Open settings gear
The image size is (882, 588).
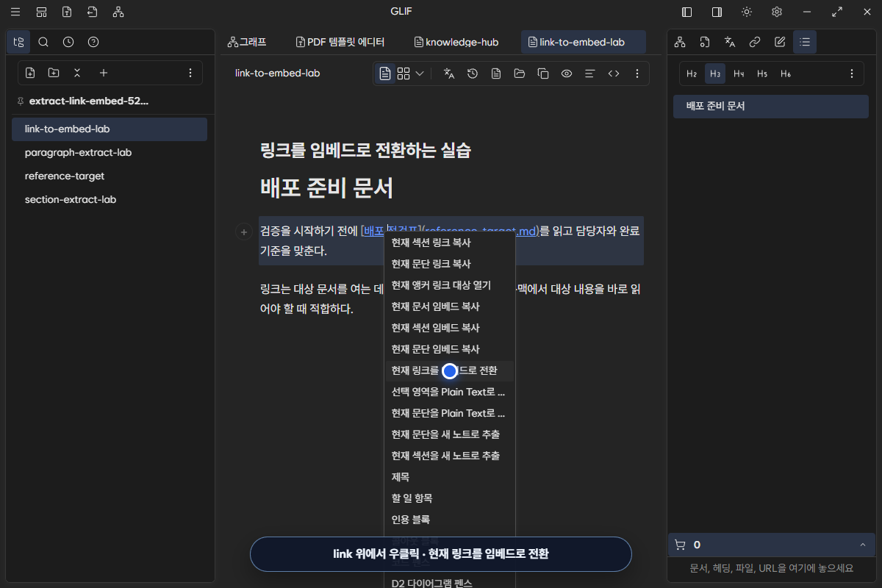pos(777,12)
